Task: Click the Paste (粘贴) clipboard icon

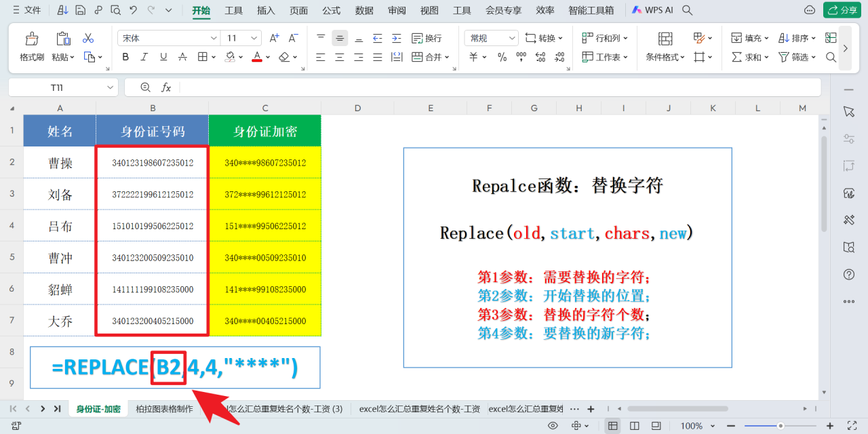Action: pyautogui.click(x=63, y=39)
